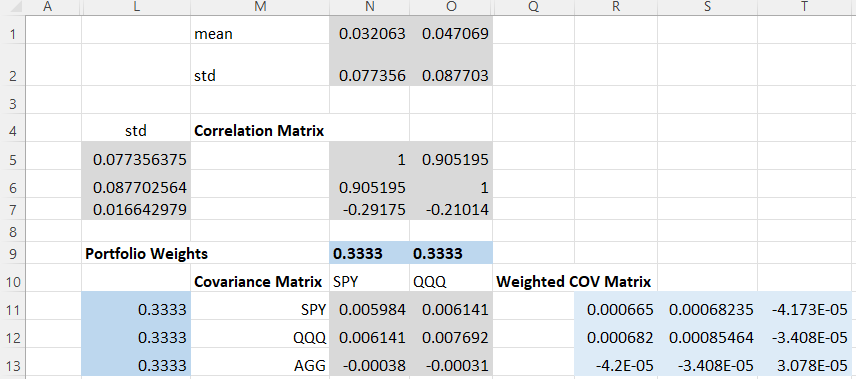Click the cell containing -0.21014
856x379 pixels.
click(x=451, y=209)
